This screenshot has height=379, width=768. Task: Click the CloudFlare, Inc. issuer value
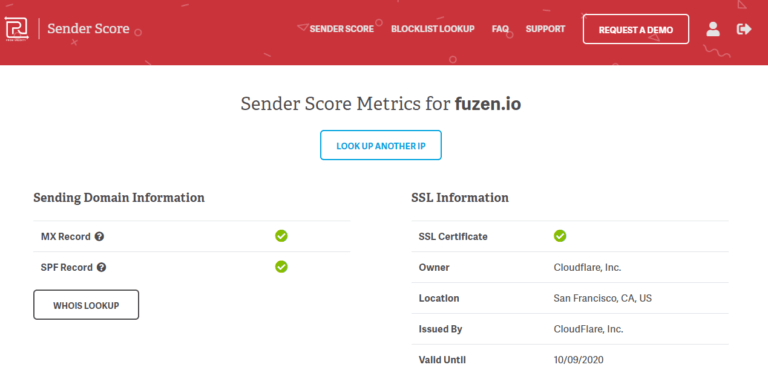[588, 329]
